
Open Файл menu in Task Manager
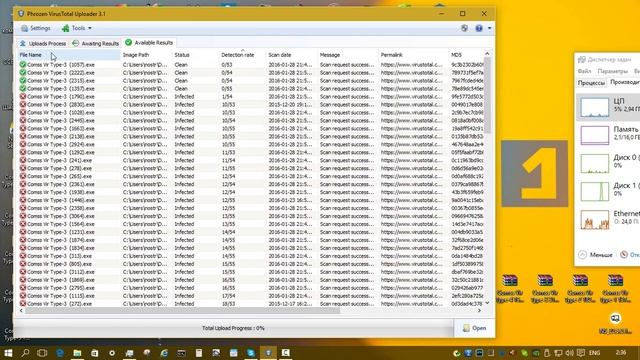(584, 71)
